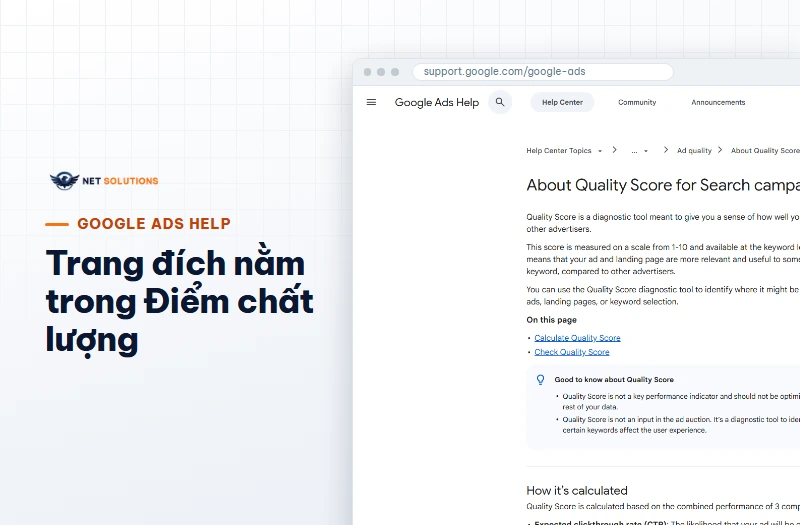Follow the Calculate Quality Score link
Viewport: 800px width, 525px height.
pyautogui.click(x=577, y=338)
